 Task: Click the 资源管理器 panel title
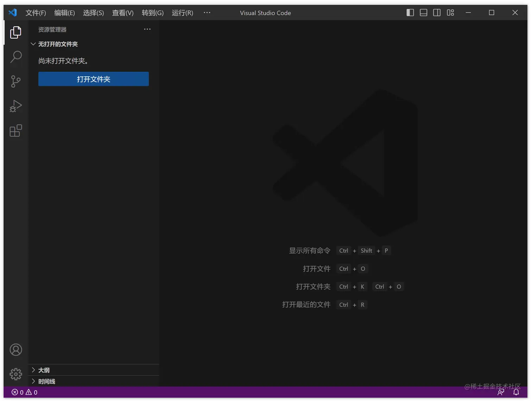[x=52, y=30]
